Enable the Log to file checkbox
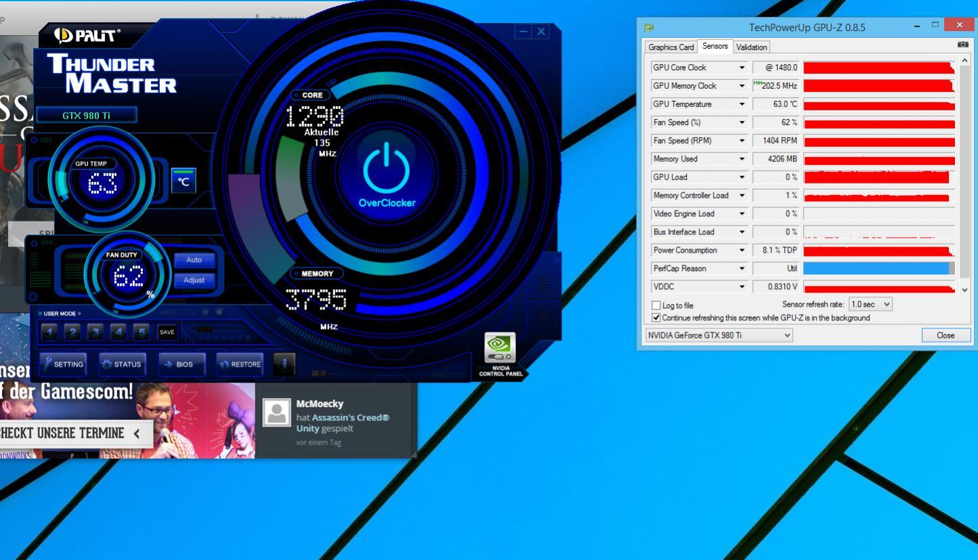The height and width of the screenshot is (560, 978). 656,305
